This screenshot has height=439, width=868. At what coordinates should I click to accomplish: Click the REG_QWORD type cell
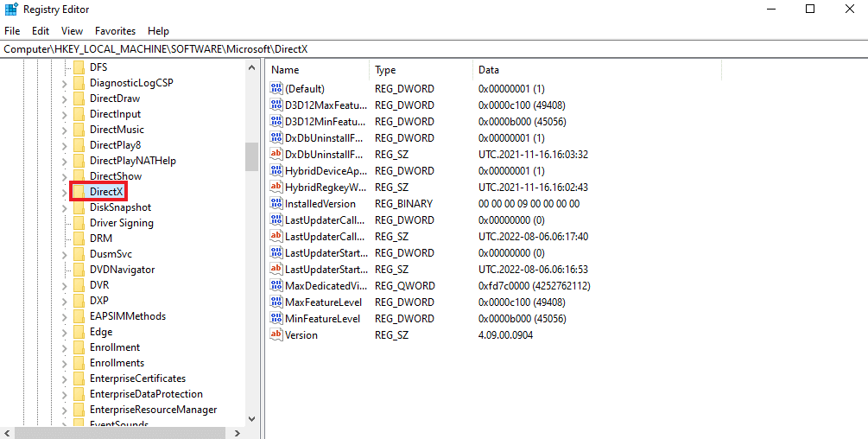(x=405, y=286)
